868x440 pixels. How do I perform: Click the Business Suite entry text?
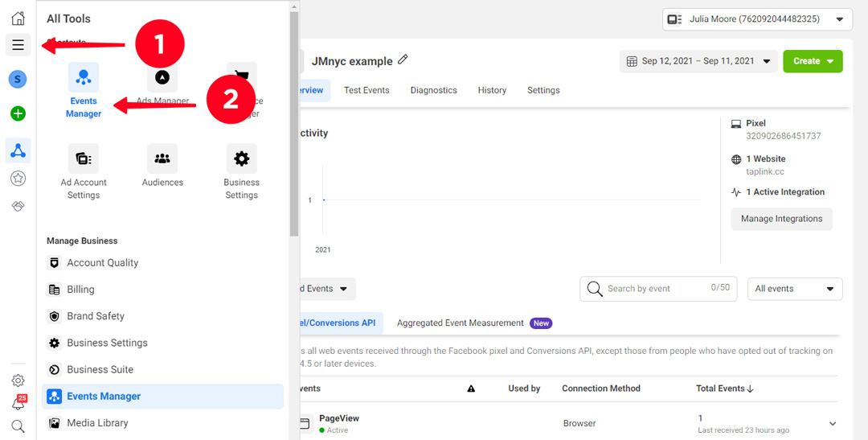coord(100,369)
